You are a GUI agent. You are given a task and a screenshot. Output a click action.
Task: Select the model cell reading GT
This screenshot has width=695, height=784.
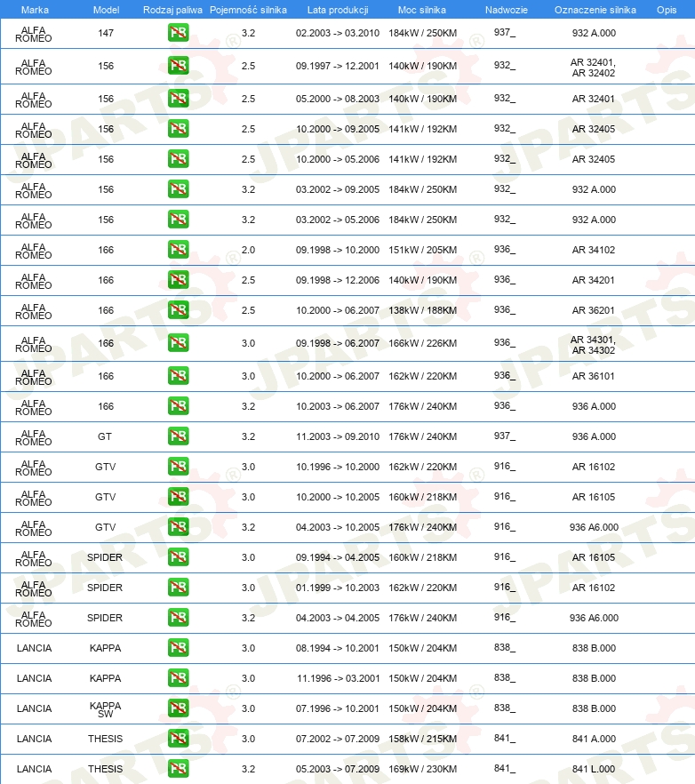click(105, 436)
